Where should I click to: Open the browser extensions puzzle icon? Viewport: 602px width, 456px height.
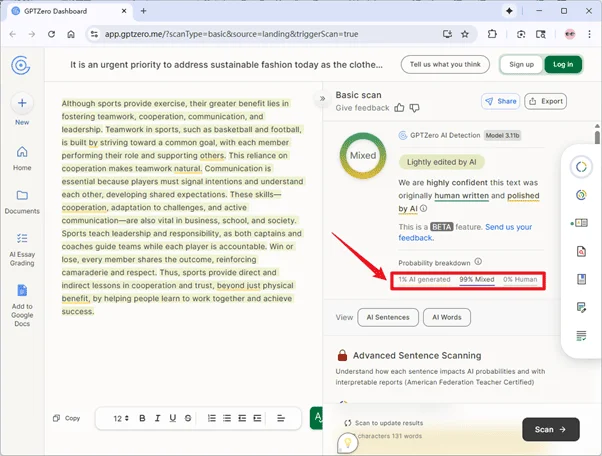tap(492, 34)
